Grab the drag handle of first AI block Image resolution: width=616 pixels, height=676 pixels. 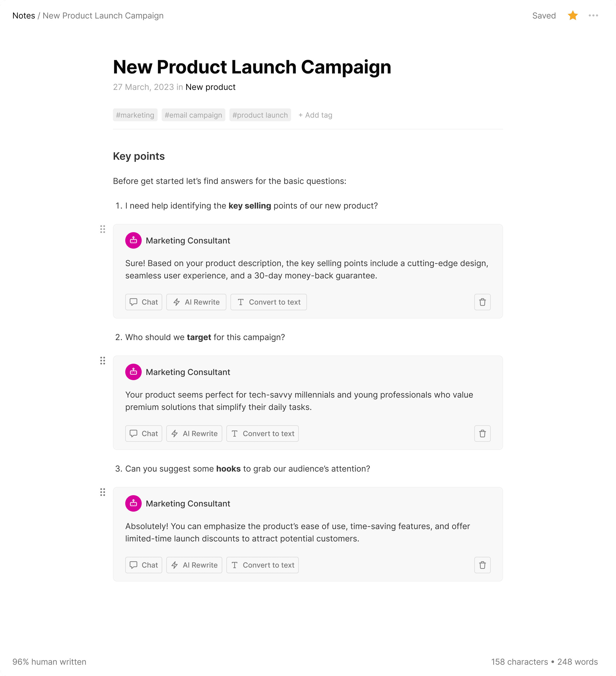pos(103,229)
